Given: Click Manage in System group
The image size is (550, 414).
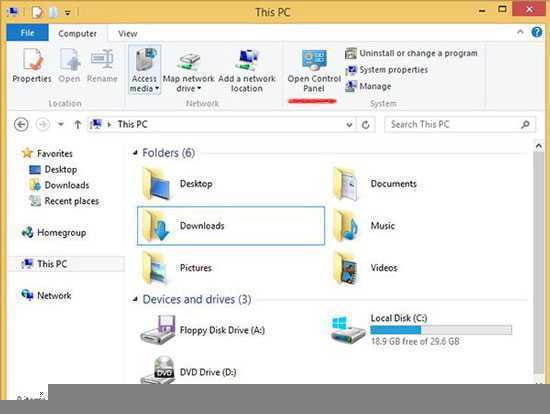Looking at the screenshot, I should coord(368,86).
